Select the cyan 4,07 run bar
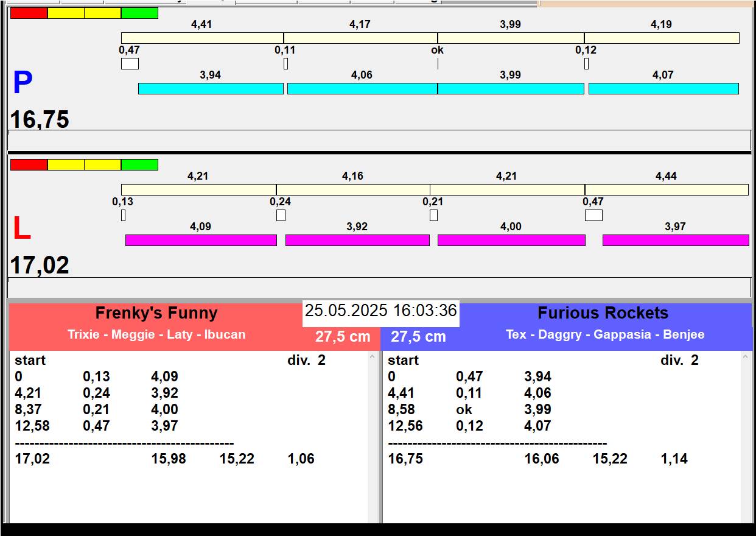 click(663, 88)
